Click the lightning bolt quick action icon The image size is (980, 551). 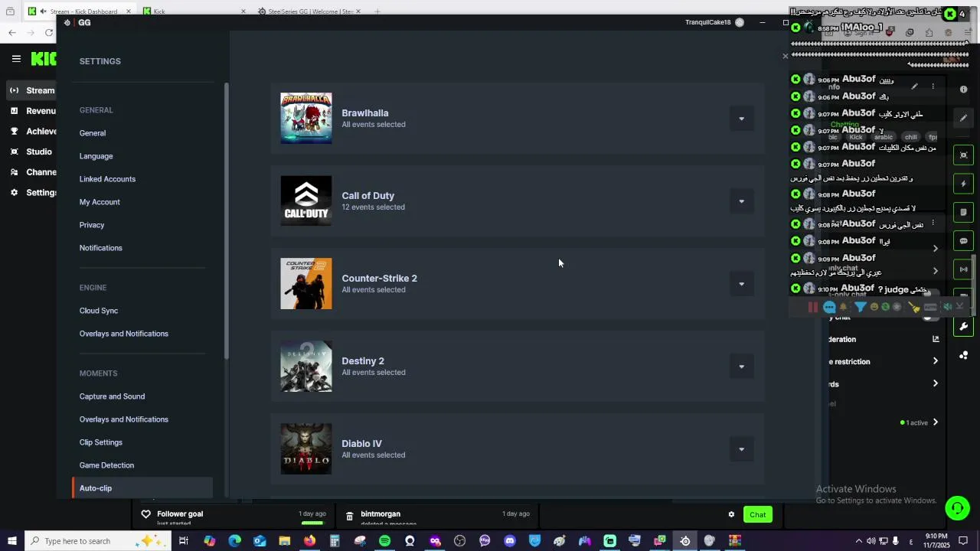963,184
